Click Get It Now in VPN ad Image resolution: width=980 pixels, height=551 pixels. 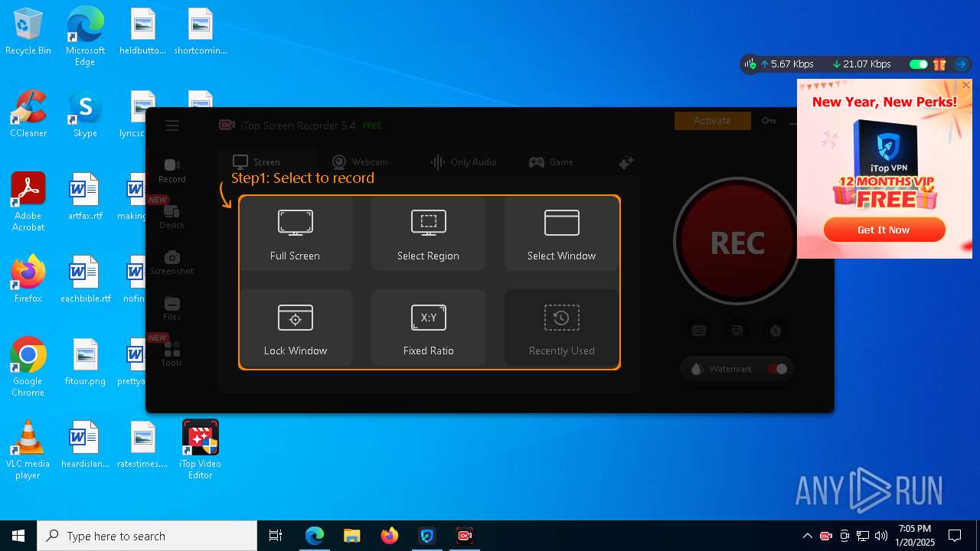[x=884, y=230]
